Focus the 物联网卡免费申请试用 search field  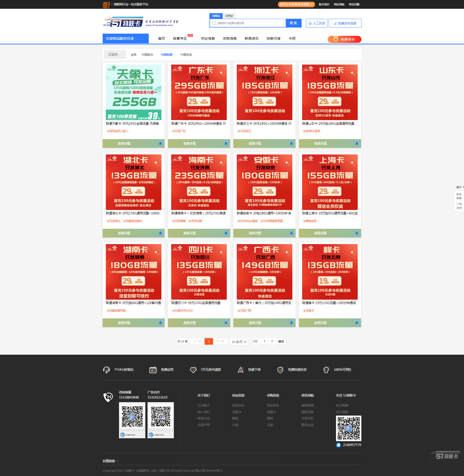(x=248, y=23)
